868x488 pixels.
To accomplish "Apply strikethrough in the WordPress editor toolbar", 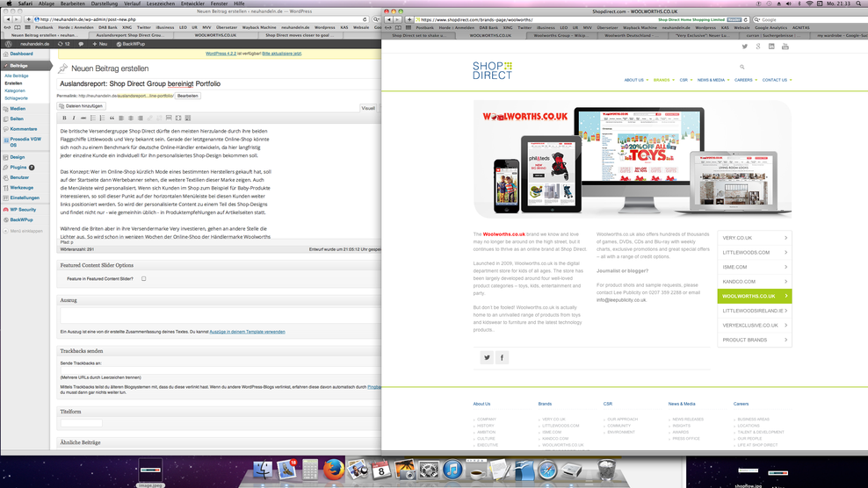I will 83,118.
